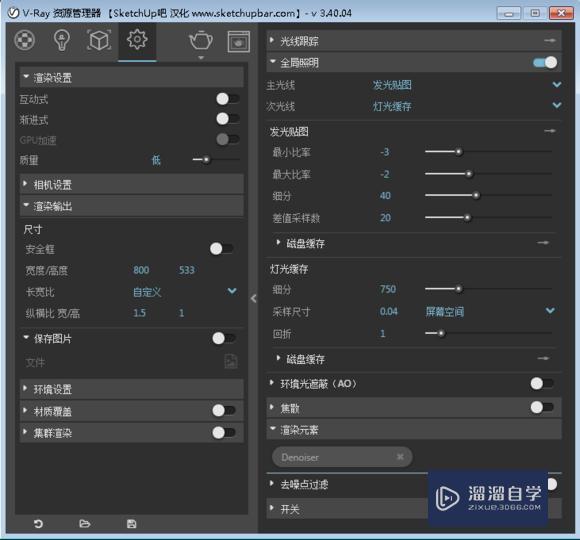Expand the 环境设置 section
This screenshot has width=580, height=540.
131,389
